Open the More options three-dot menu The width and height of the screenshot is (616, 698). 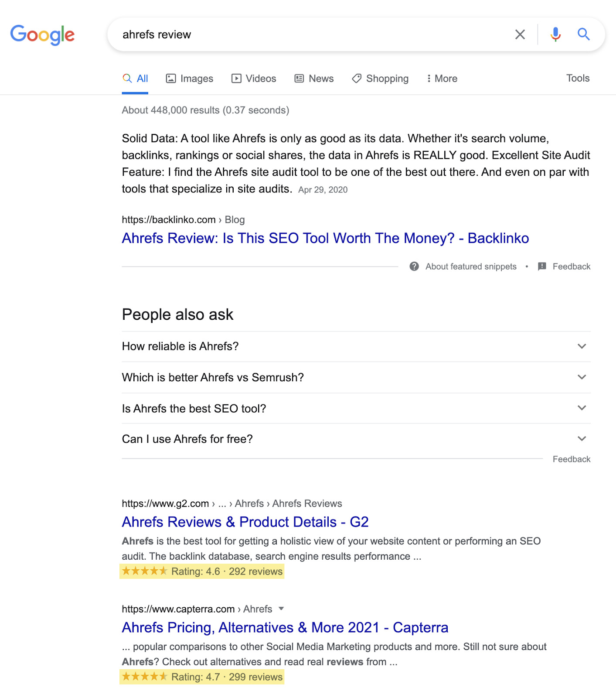pos(442,79)
